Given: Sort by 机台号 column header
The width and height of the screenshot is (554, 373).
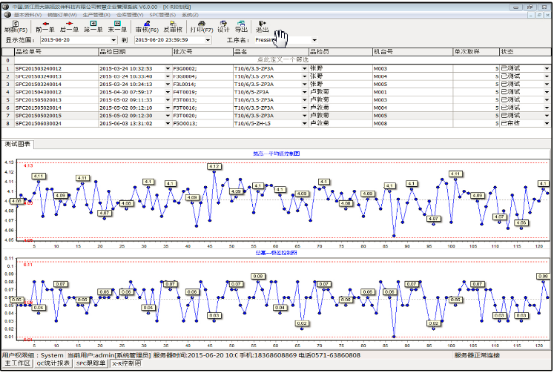Looking at the screenshot, I should [413, 52].
